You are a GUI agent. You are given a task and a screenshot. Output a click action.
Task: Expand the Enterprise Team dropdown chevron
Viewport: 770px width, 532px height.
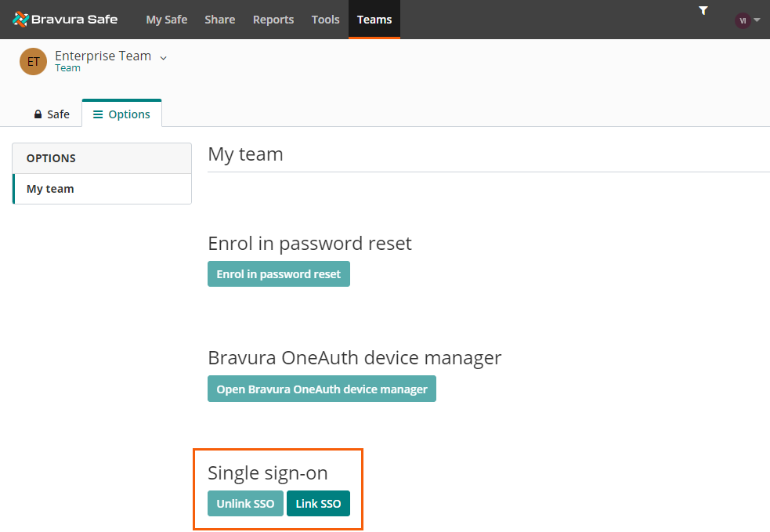pos(163,57)
